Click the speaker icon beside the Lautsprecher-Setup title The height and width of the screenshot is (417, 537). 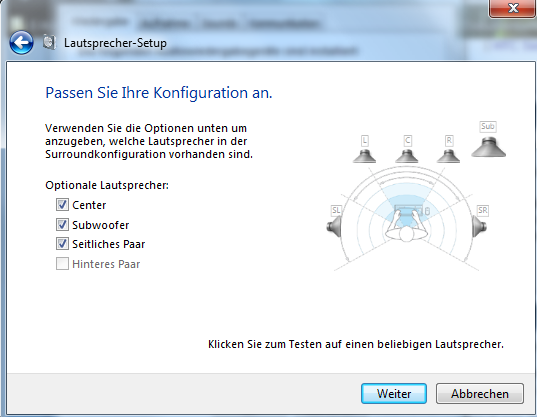point(49,42)
